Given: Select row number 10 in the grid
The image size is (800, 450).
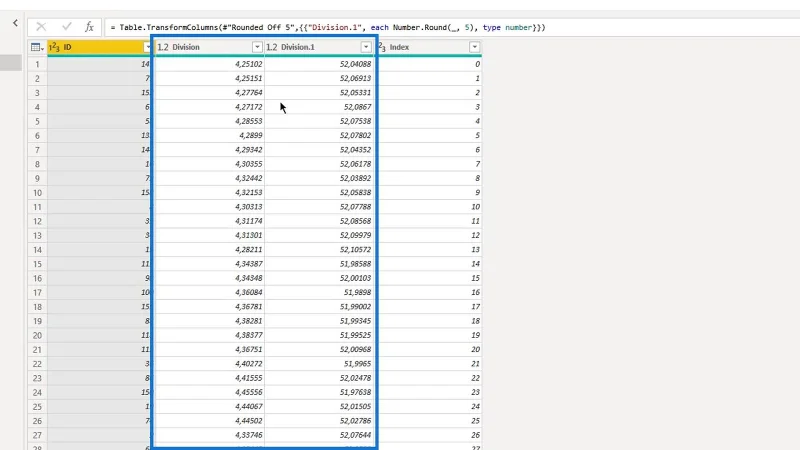Looking at the screenshot, I should pyautogui.click(x=37, y=193).
